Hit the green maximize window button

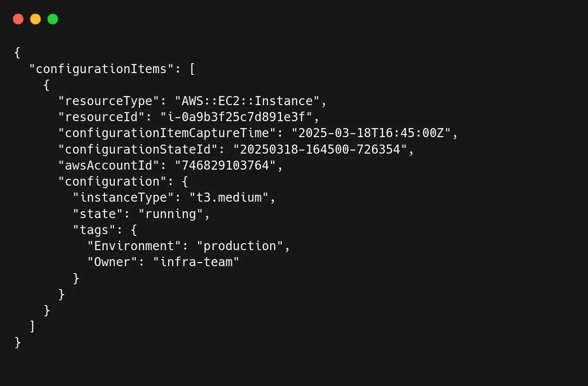click(x=53, y=19)
